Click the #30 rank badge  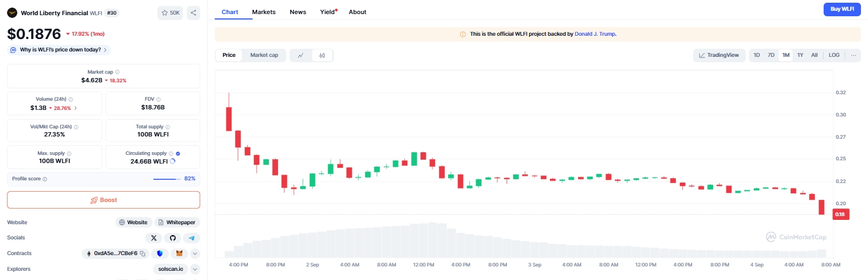point(111,13)
